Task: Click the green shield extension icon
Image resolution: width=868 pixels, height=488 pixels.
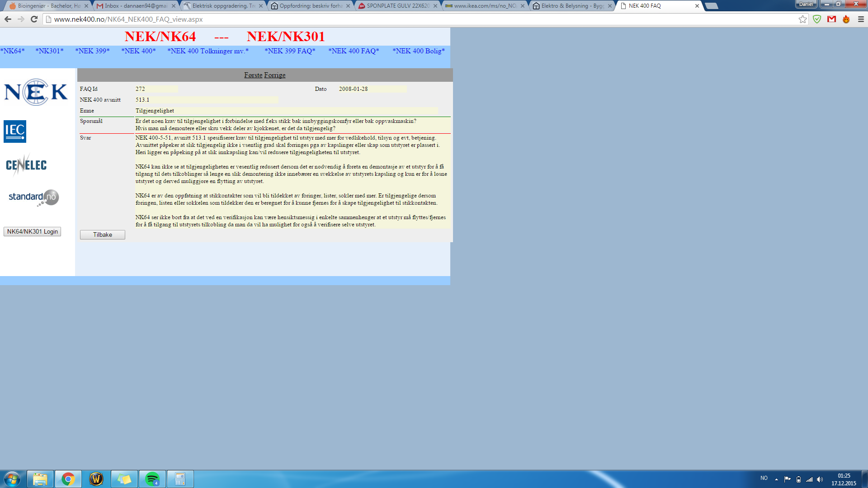Action: (817, 19)
